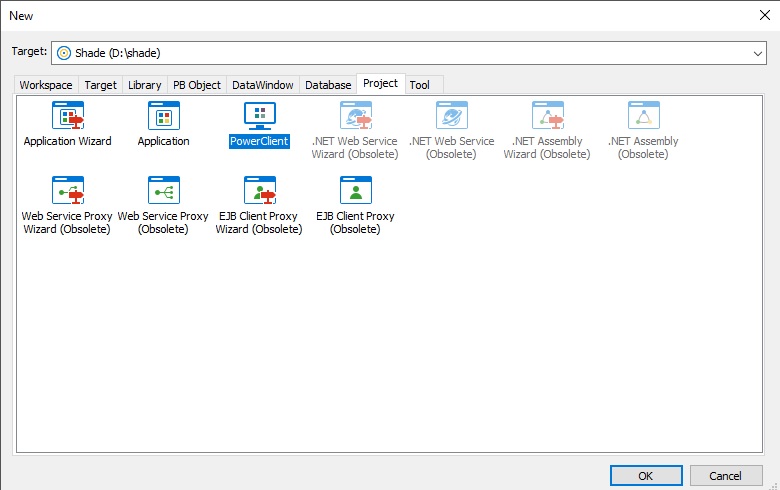Viewport: 780px width, 490px height.
Task: Close the New dialog
Action: tap(765, 15)
